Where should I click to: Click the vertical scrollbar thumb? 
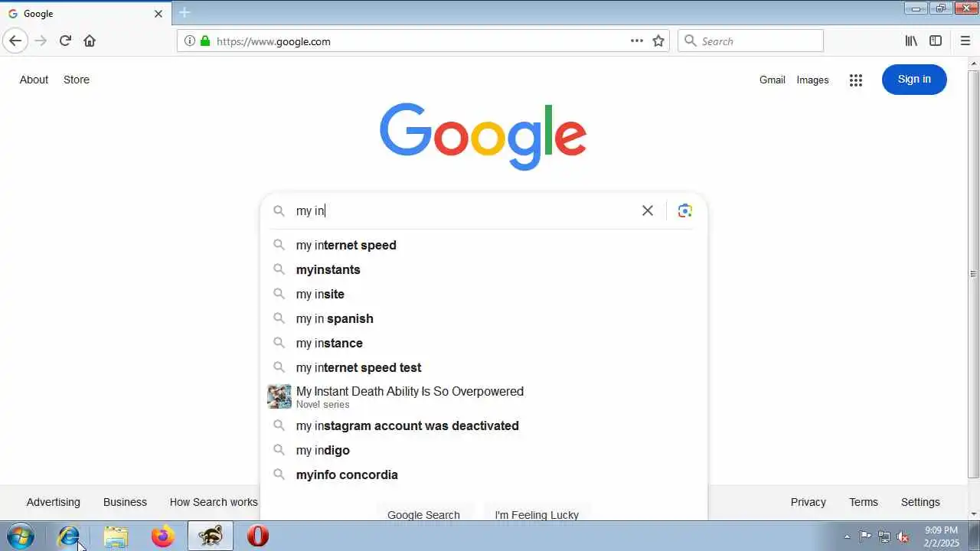[973, 273]
